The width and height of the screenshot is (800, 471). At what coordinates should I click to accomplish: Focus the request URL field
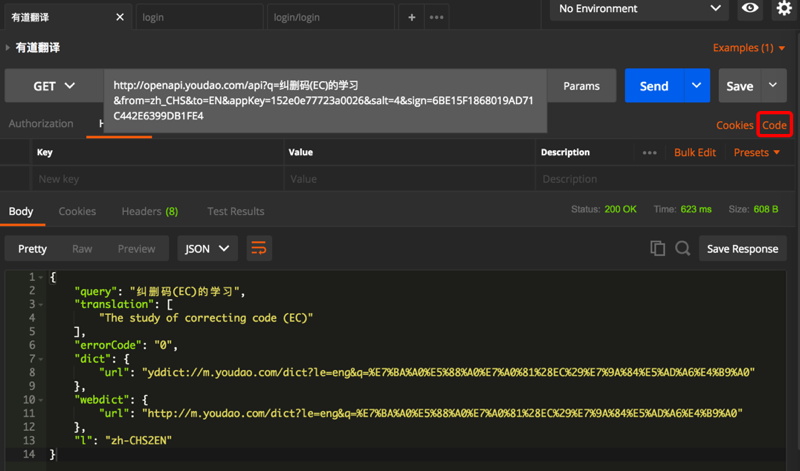coord(325,101)
